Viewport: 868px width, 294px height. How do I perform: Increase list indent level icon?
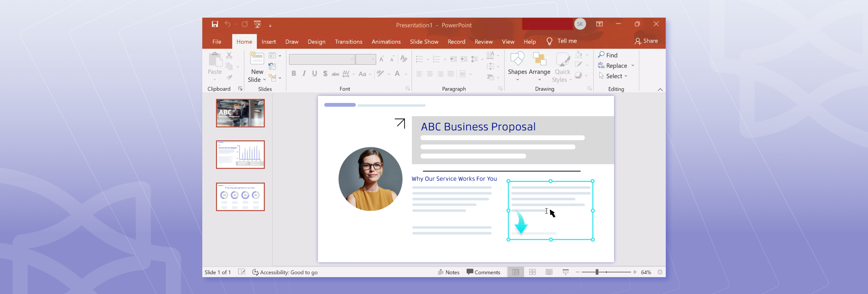(464, 59)
